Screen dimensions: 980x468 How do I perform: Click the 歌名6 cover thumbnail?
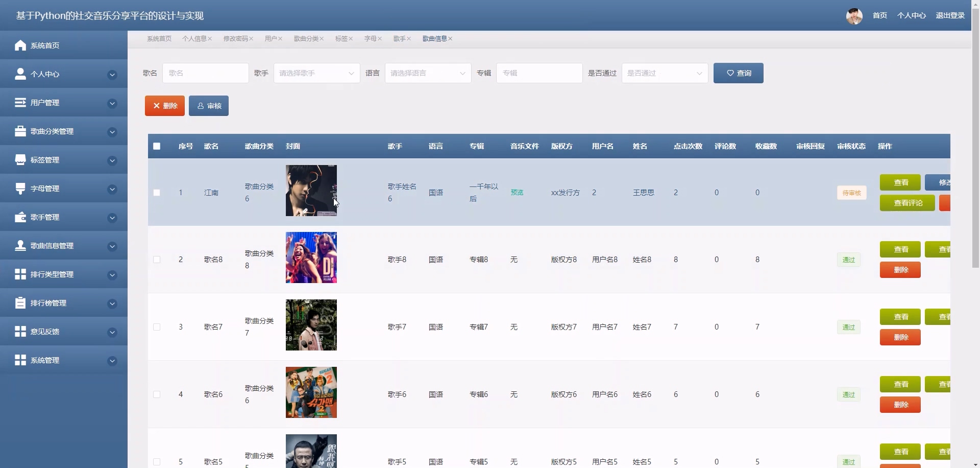click(311, 392)
